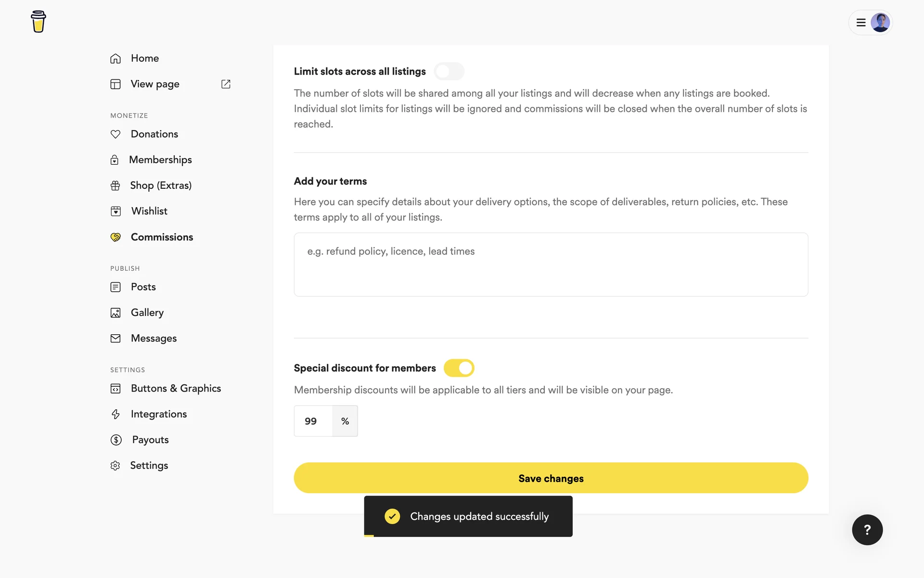924x578 pixels.
Task: Open the help question mark button
Action: pos(867,530)
